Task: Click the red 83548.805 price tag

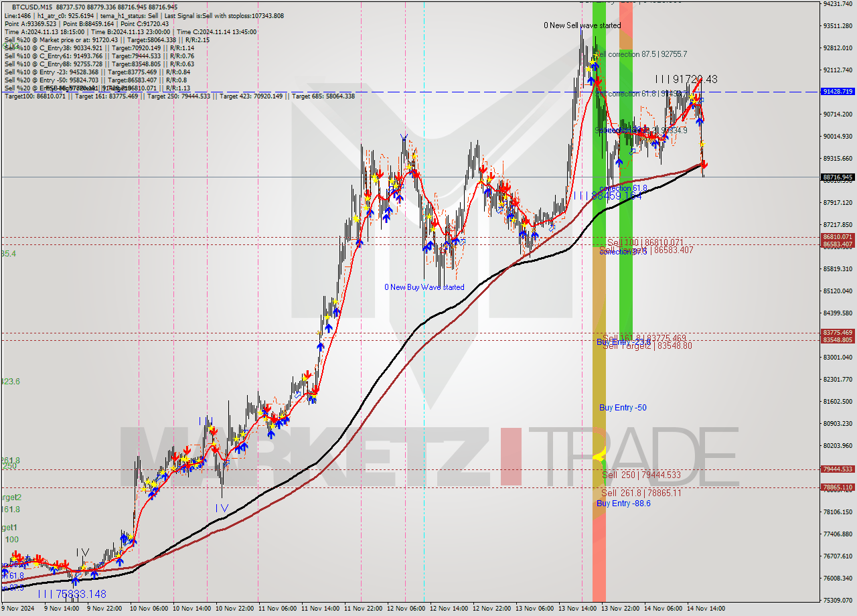Action: [x=838, y=340]
